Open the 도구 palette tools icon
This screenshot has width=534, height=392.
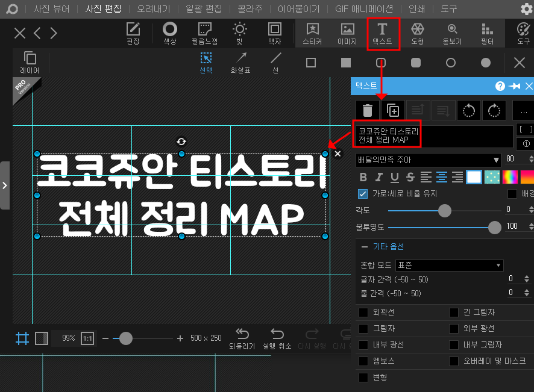tap(523, 33)
